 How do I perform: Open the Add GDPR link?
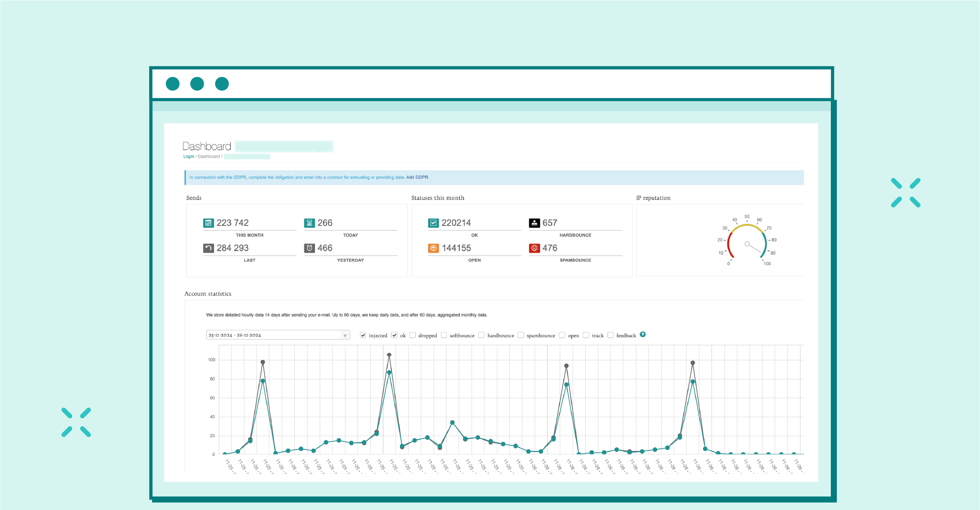417,177
